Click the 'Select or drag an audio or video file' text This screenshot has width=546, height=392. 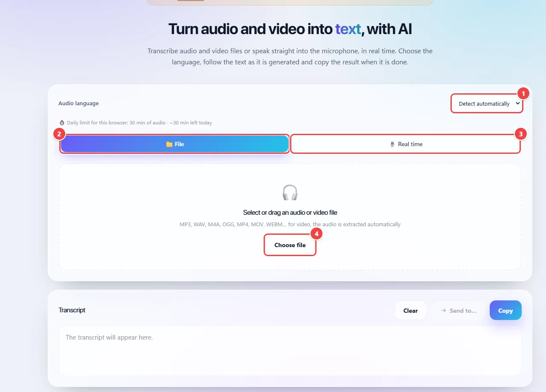click(x=290, y=213)
